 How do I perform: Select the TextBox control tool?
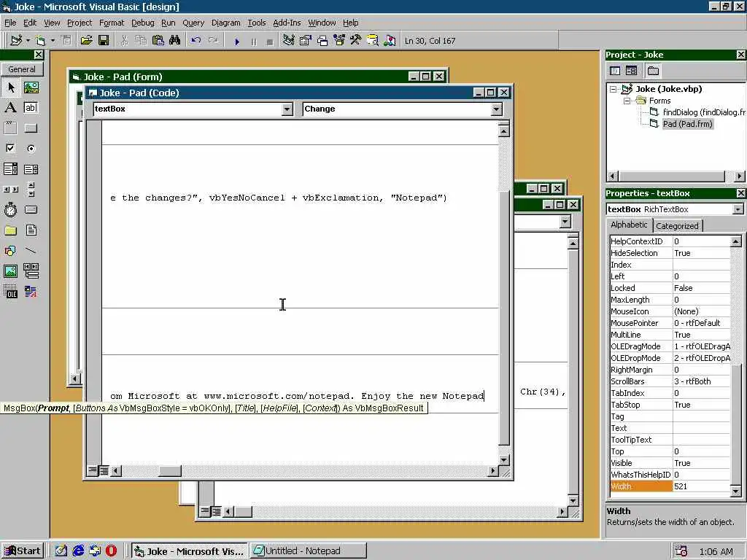tap(31, 108)
